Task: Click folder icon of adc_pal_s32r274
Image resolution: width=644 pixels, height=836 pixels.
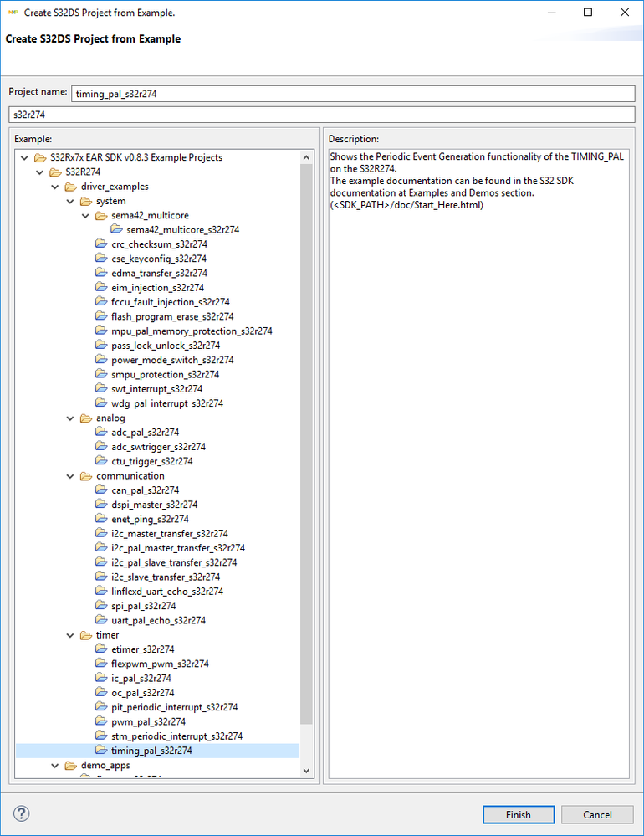Action: 101,431
